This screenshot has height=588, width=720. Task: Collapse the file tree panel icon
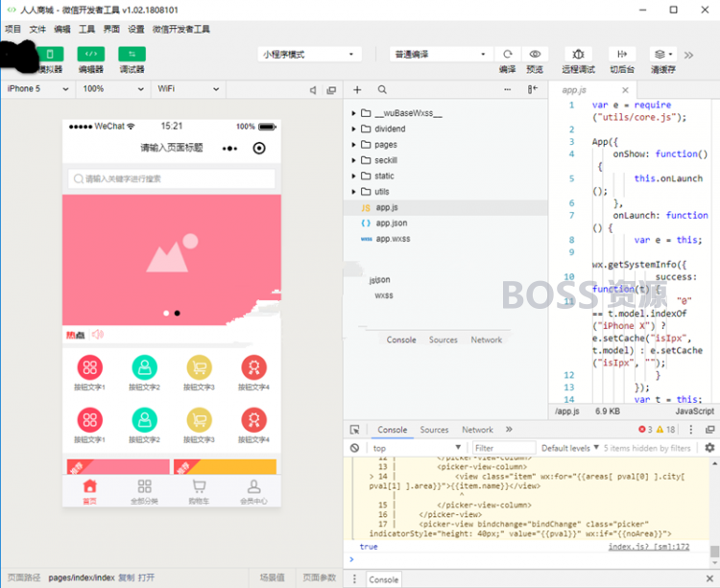tap(533, 89)
